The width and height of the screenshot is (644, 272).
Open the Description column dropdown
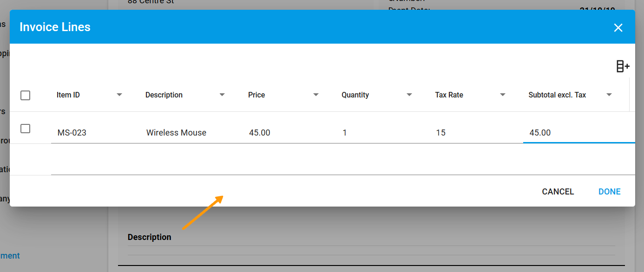[222, 94]
